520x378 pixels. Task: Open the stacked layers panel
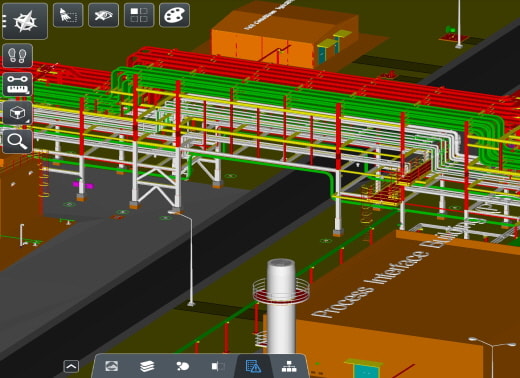(147, 366)
